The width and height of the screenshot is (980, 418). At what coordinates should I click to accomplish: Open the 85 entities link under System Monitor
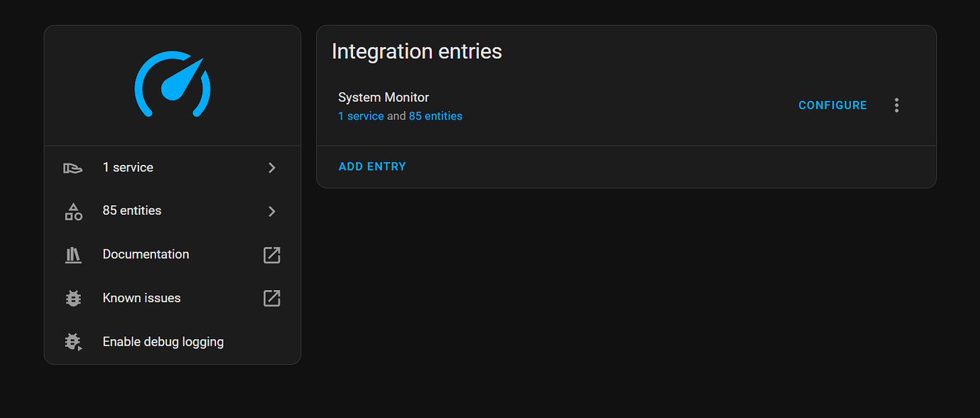[x=435, y=115]
